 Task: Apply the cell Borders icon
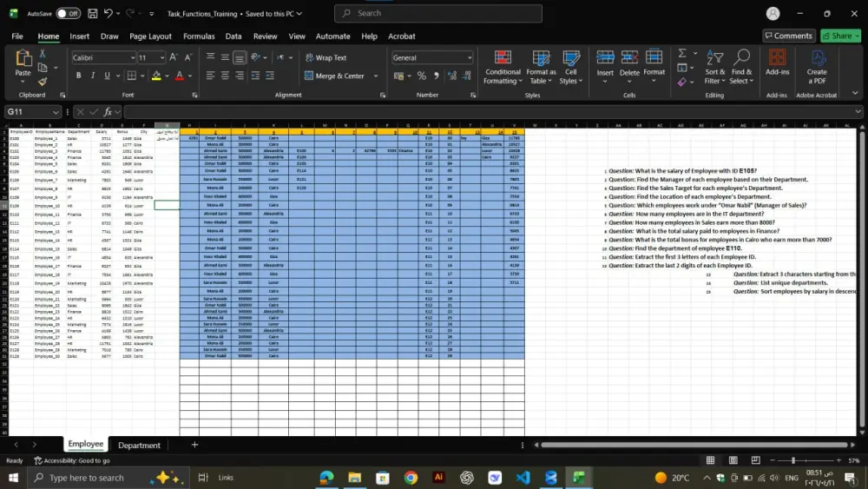point(132,76)
